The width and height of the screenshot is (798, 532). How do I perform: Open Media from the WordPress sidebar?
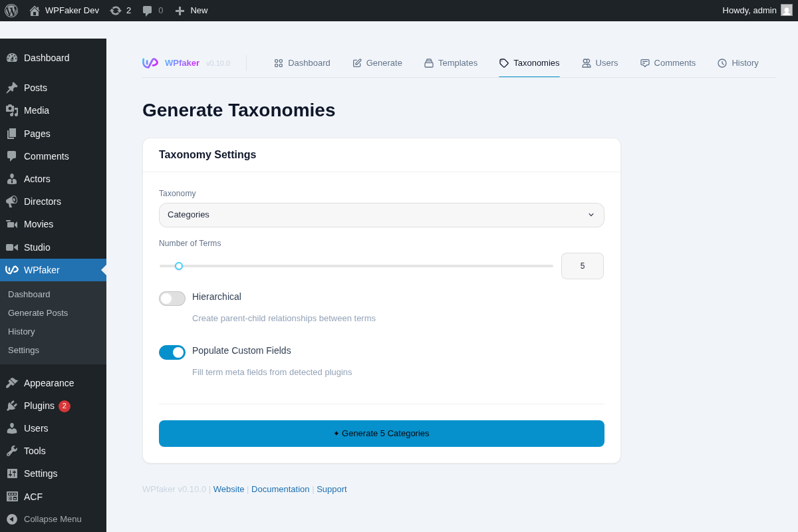coord(37,110)
